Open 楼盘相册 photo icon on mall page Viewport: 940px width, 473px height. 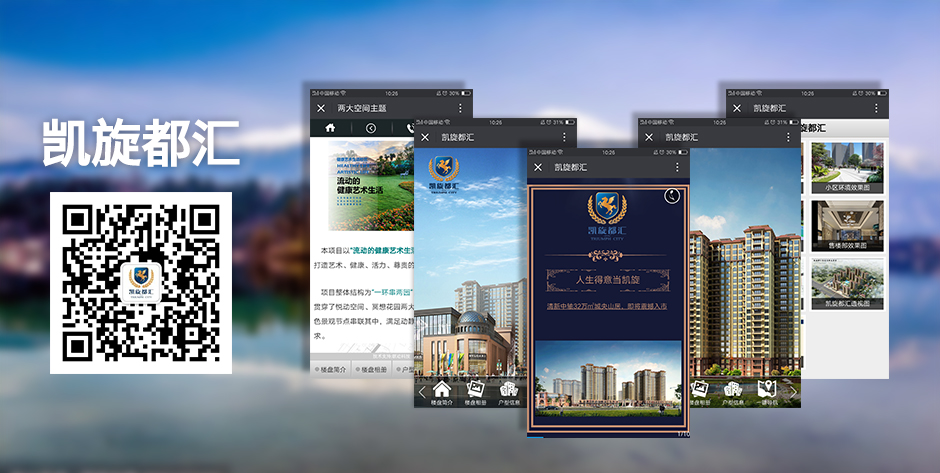[x=475, y=393]
